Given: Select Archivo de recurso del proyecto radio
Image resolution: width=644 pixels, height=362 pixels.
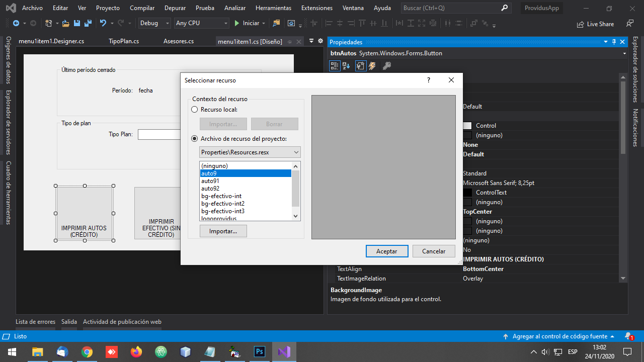Looking at the screenshot, I should tap(195, 138).
